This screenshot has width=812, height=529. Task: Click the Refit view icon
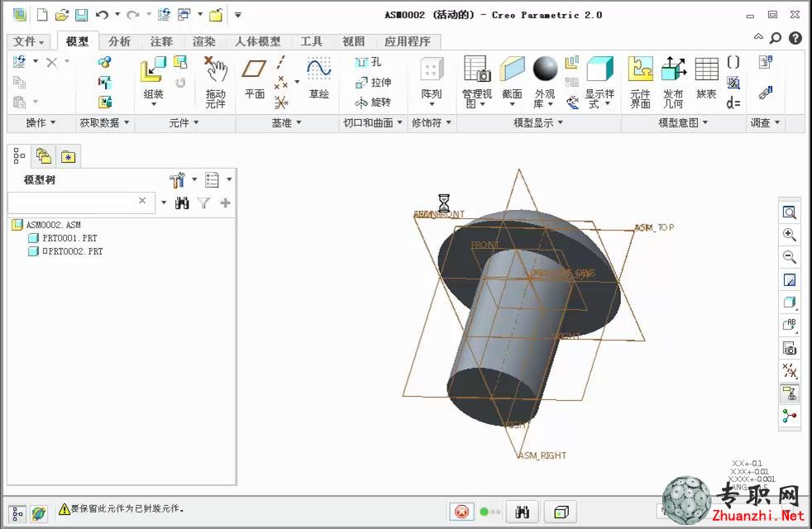789,212
